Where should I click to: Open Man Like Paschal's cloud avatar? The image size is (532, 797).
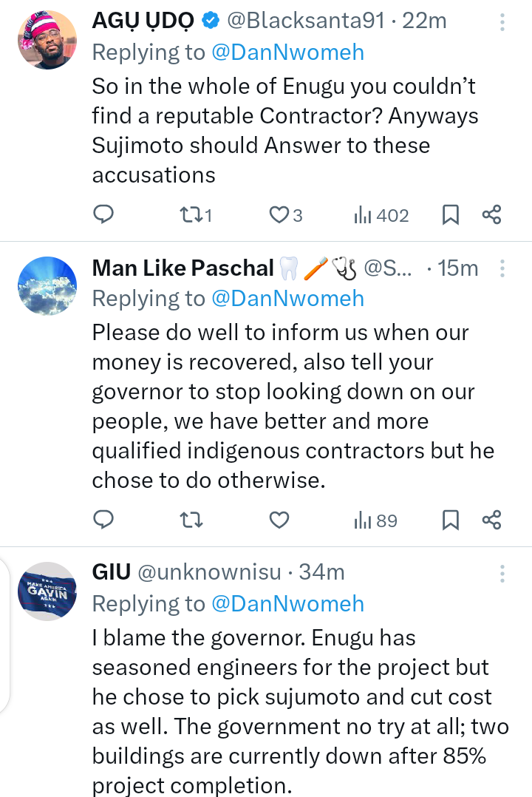point(47,286)
